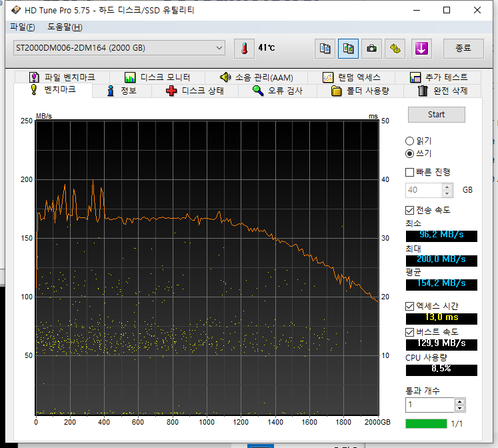Click the 8.5% CPU usage value
This screenshot has height=448, width=498.
click(441, 369)
